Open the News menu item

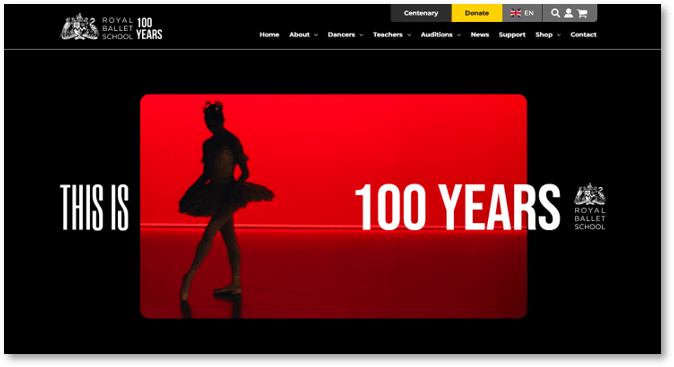point(480,35)
